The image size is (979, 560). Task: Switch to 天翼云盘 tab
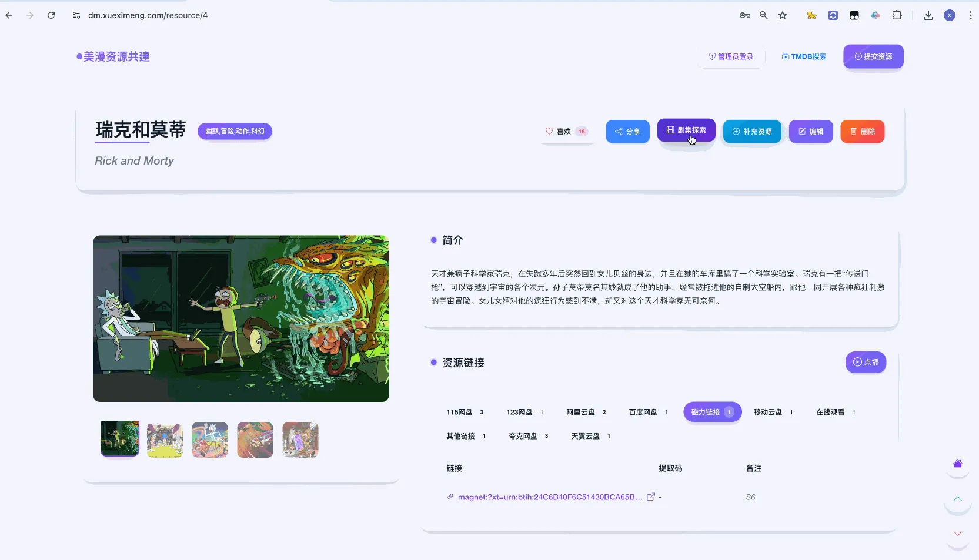[x=590, y=436]
